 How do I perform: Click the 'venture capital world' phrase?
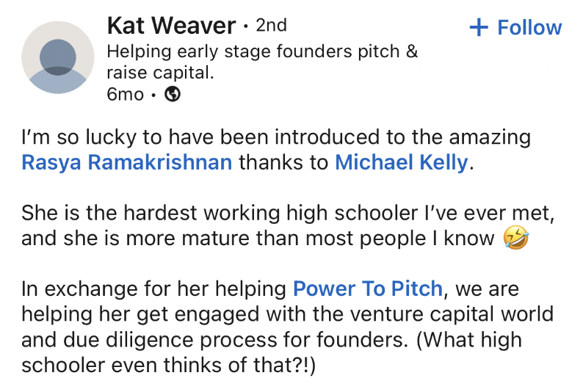tap(452, 314)
